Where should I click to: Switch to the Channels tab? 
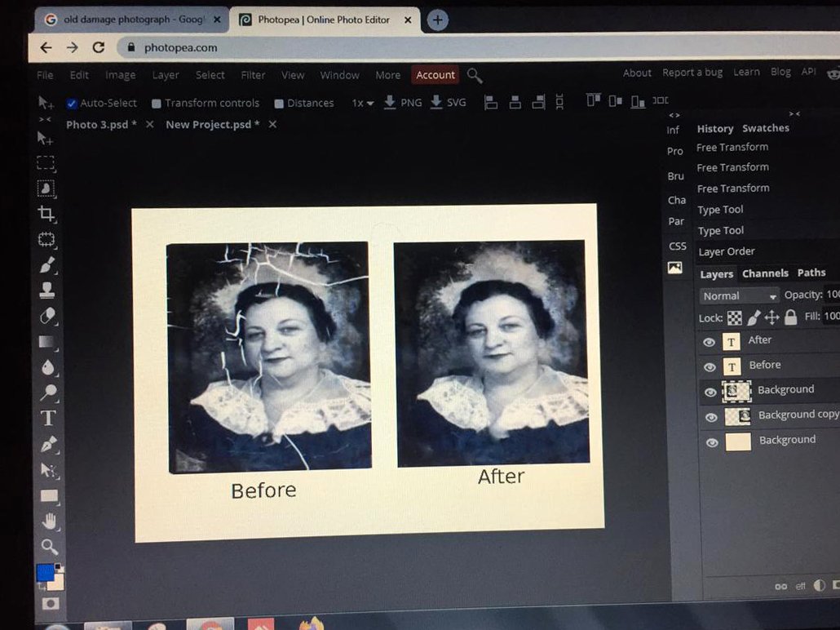[x=765, y=273]
